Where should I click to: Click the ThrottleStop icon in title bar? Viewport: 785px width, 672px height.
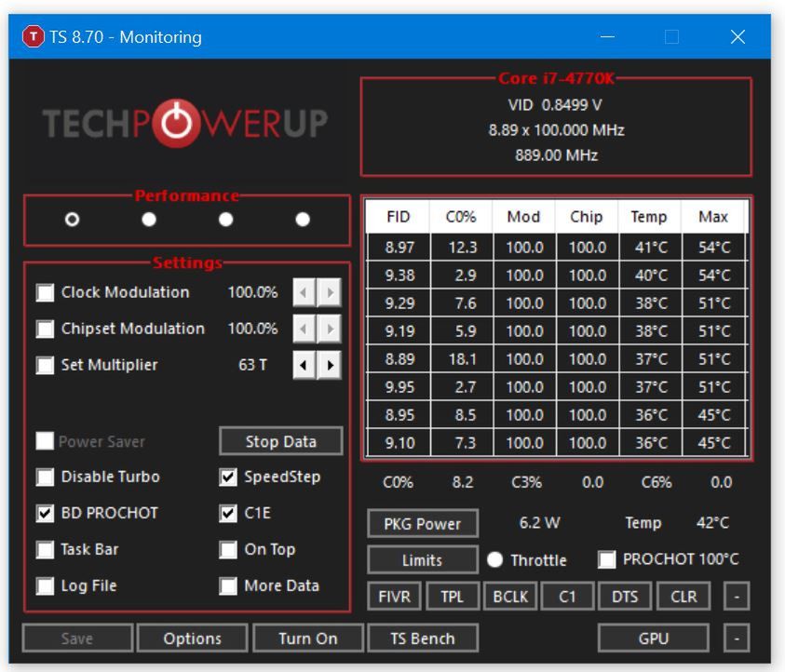tap(34, 36)
